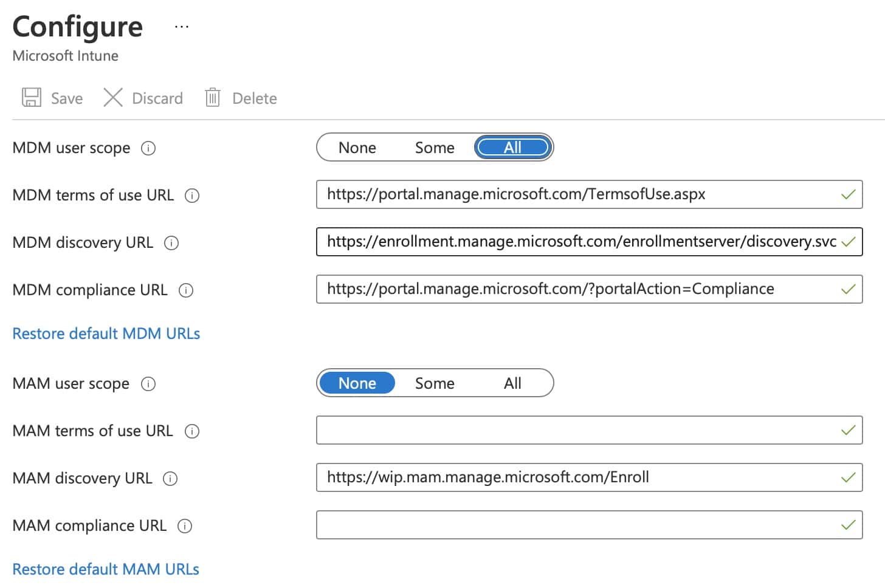
Task: Click the Delete button label
Action: (x=255, y=98)
